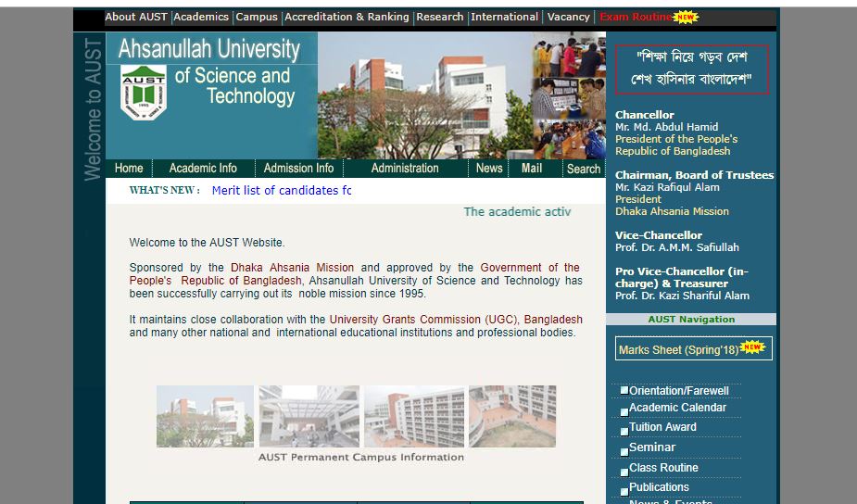Open the Research top menu
Screen dimensions: 857x504
439,17
